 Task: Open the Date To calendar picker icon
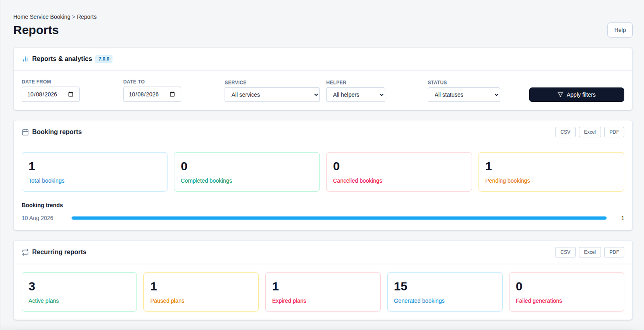click(x=172, y=94)
